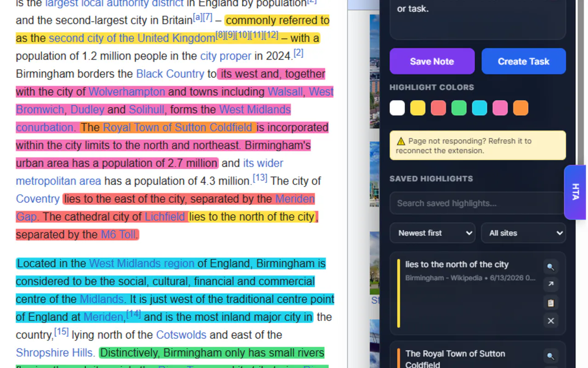Click the Save Note button

tap(432, 61)
